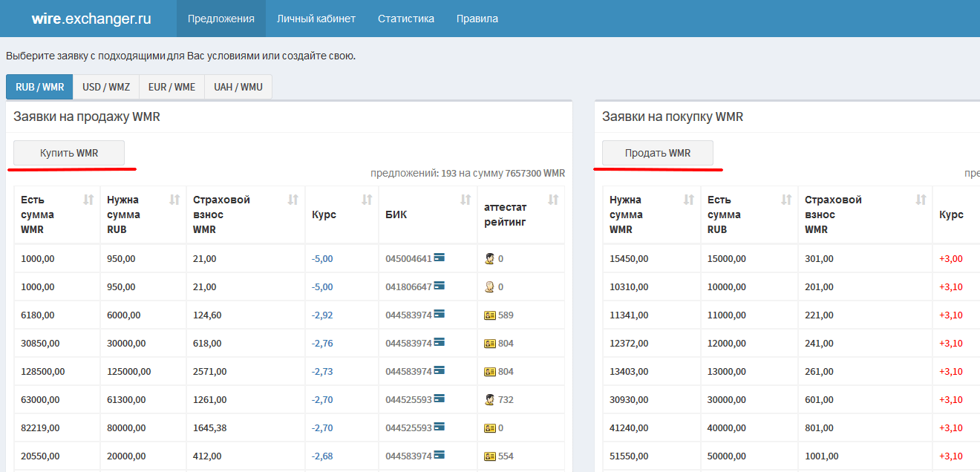Click the attestat person icon rated 732

point(490,399)
